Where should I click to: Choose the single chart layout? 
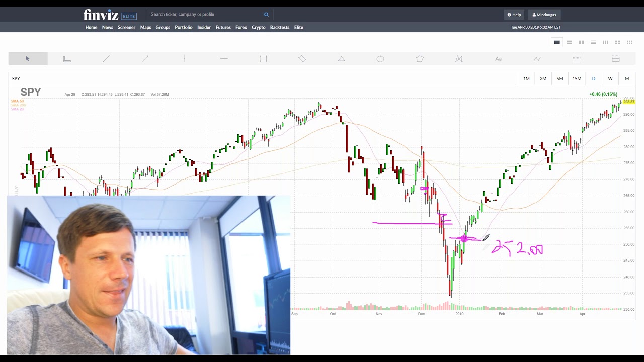557,42
